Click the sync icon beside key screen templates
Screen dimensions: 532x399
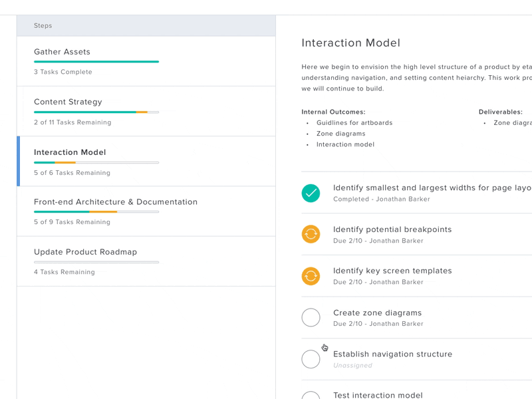coord(311,276)
